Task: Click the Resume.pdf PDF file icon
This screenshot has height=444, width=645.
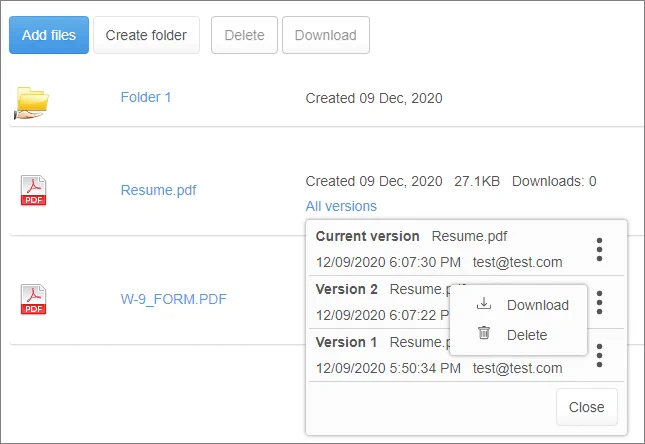Action: tap(33, 190)
